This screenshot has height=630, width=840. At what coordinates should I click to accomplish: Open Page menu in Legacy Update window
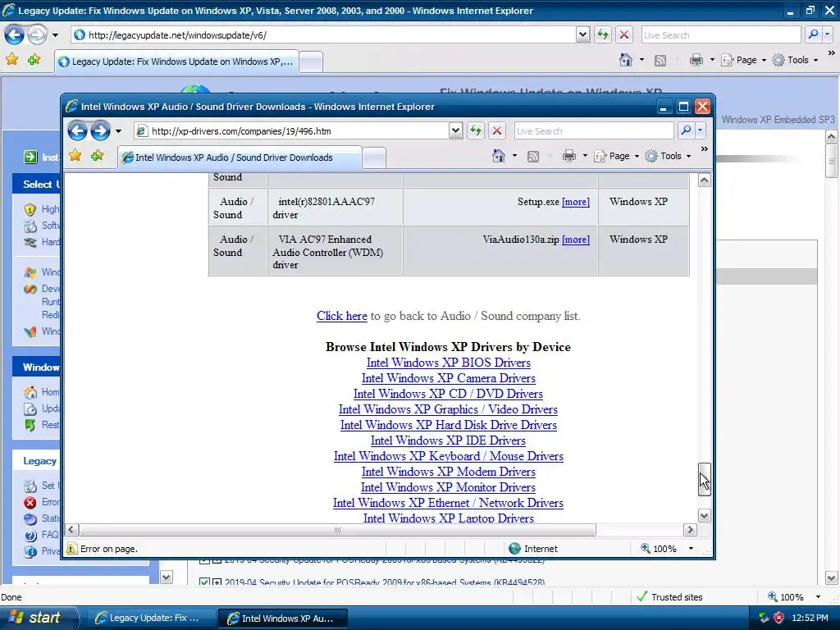743,60
